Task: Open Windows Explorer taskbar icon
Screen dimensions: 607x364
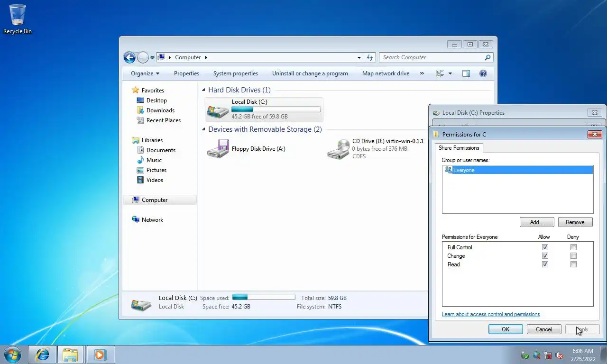Action: (70, 355)
